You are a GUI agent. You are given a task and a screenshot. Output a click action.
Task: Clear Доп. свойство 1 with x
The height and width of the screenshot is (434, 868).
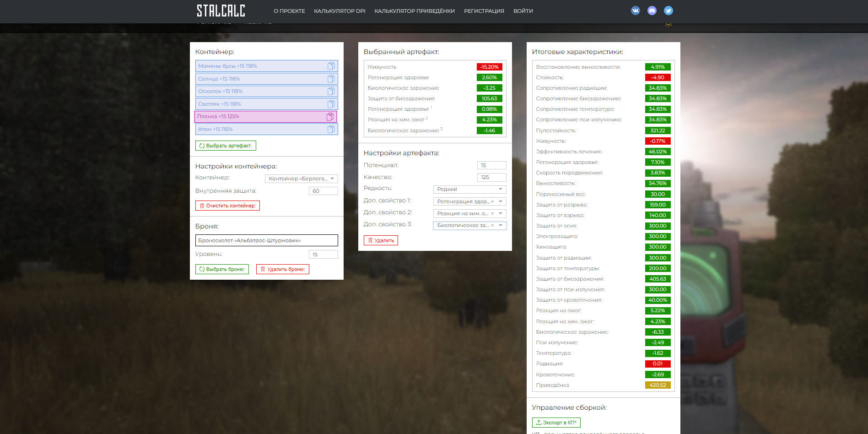[x=492, y=201]
